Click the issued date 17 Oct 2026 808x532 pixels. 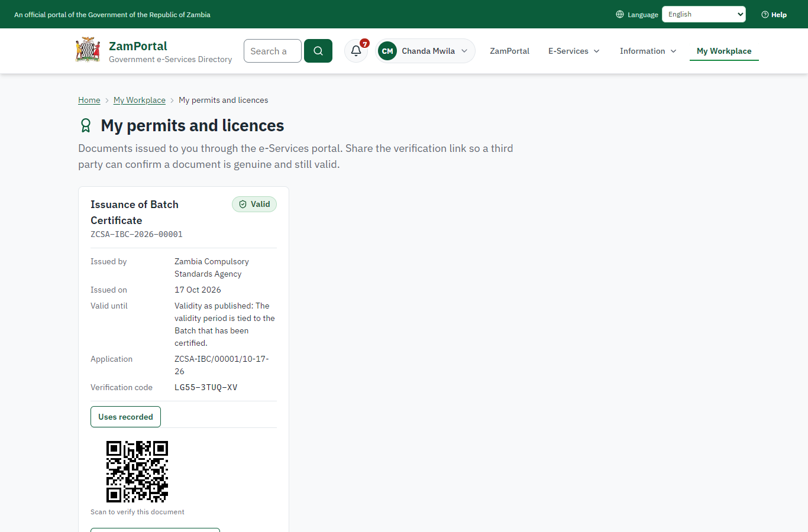(198, 290)
